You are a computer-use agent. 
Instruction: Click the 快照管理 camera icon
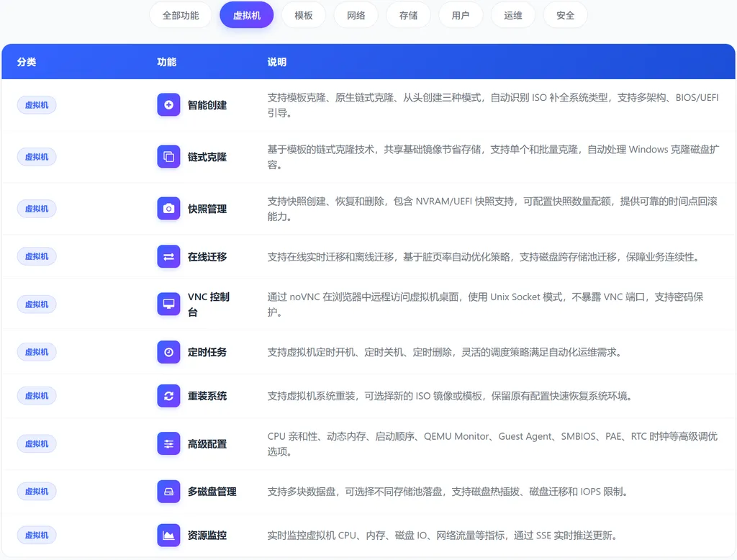(168, 208)
